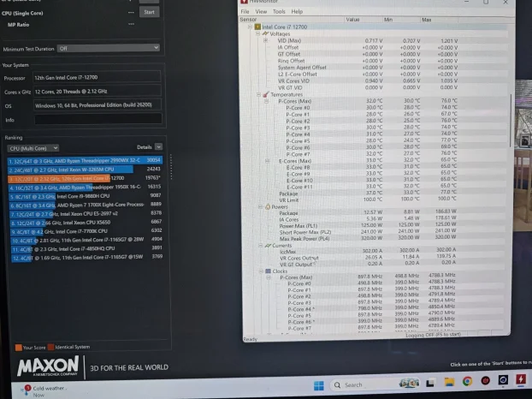Collapse the Intel Core i7 12700 tree node
This screenshot has width=532, height=399.
point(250,27)
